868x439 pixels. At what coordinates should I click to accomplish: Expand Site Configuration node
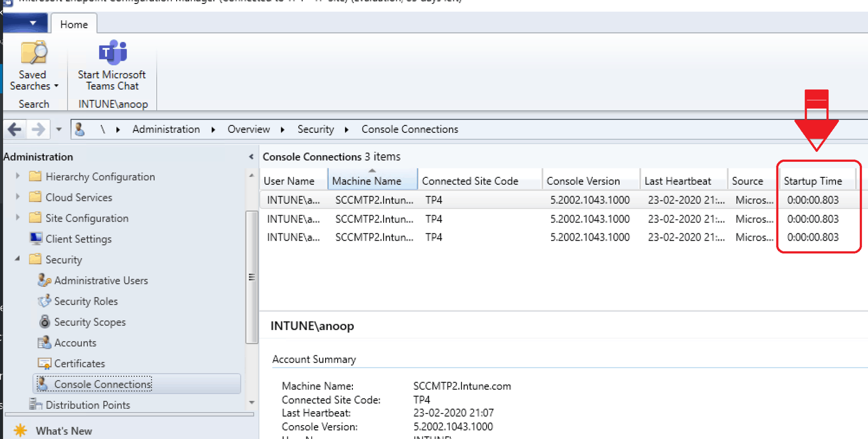click(x=17, y=217)
